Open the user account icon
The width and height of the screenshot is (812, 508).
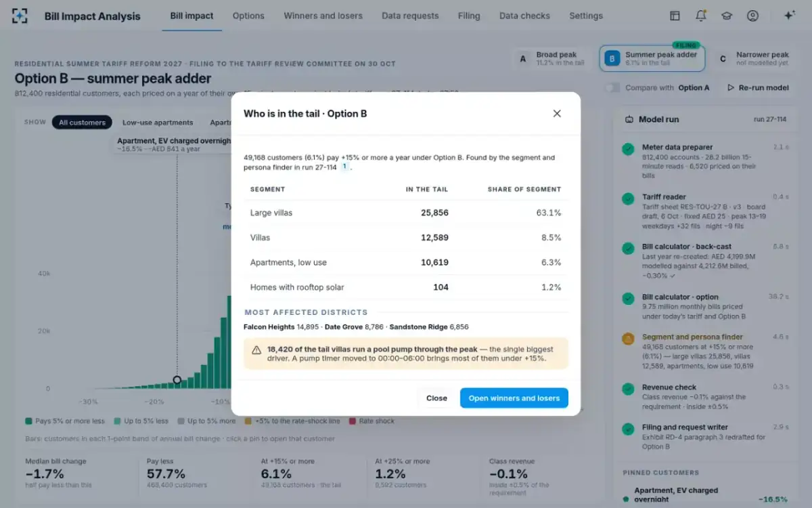pos(752,16)
